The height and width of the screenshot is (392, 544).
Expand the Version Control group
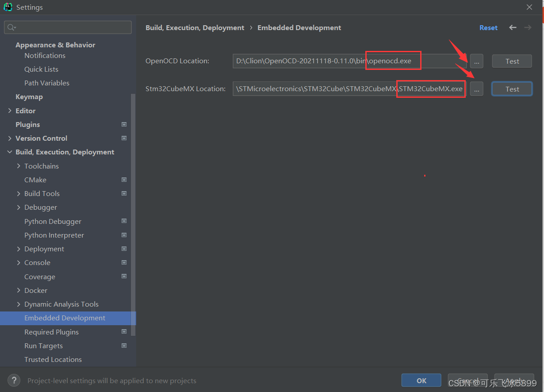tap(10, 138)
